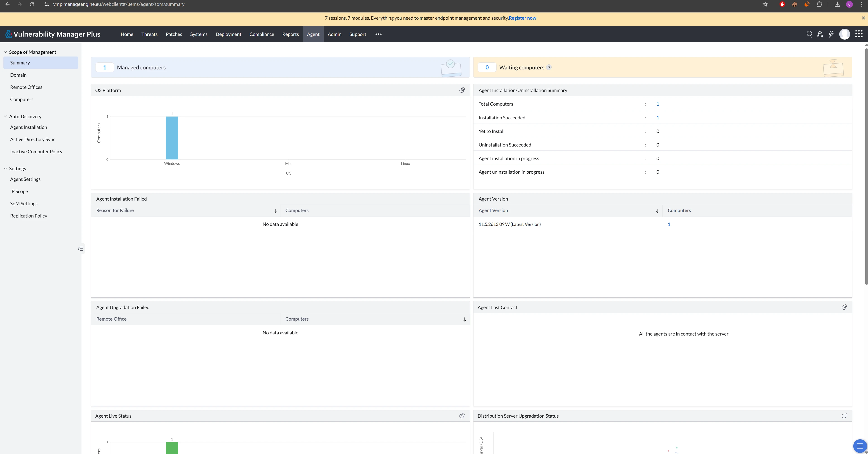Open Domain in sidebar
Image resolution: width=868 pixels, height=454 pixels.
coord(18,75)
